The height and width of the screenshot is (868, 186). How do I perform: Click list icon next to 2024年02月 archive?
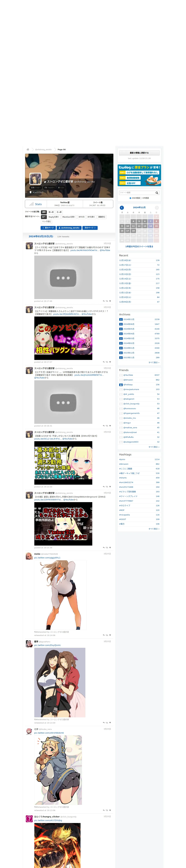click(x=121, y=343)
